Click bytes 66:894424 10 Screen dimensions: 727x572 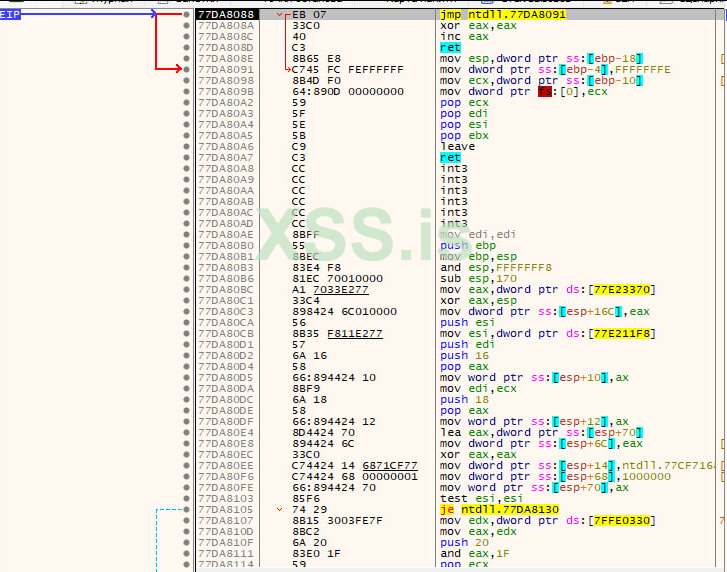(x=334, y=378)
